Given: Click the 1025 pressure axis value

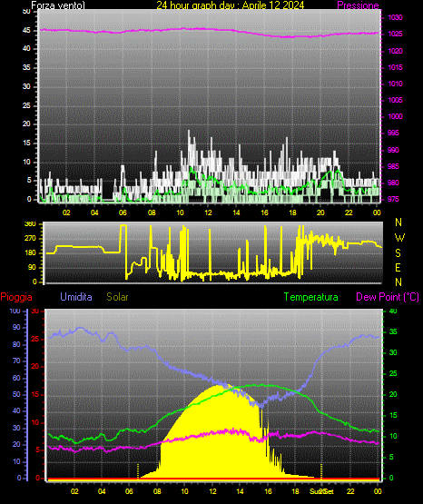Looking at the screenshot, I should coord(395,34).
